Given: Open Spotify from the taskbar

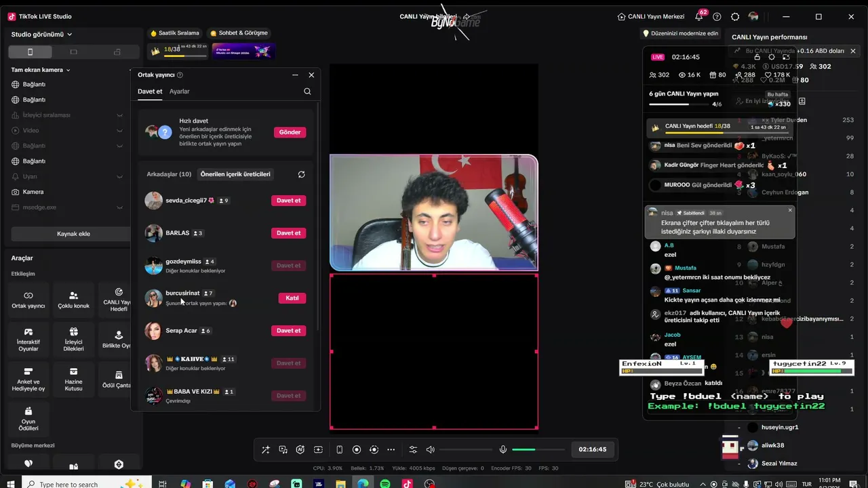Looking at the screenshot, I should [385, 484].
